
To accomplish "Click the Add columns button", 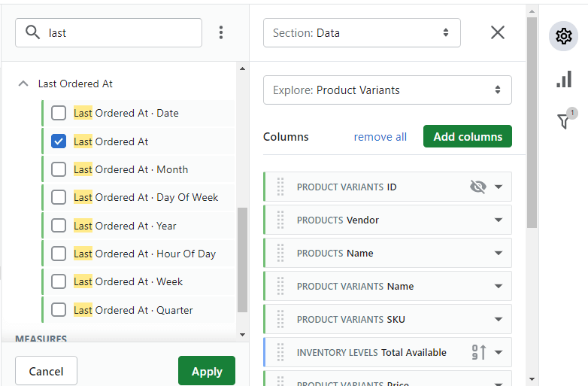I will (x=468, y=136).
